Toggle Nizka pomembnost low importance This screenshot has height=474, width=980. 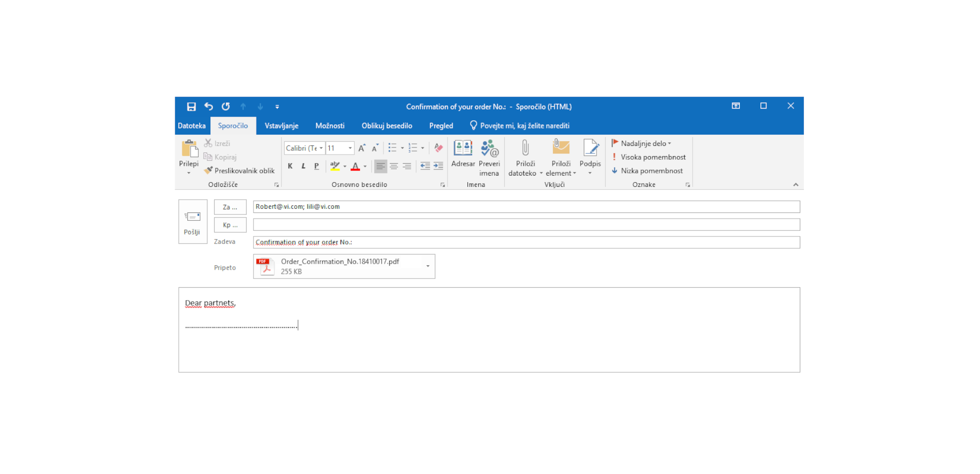coord(647,170)
